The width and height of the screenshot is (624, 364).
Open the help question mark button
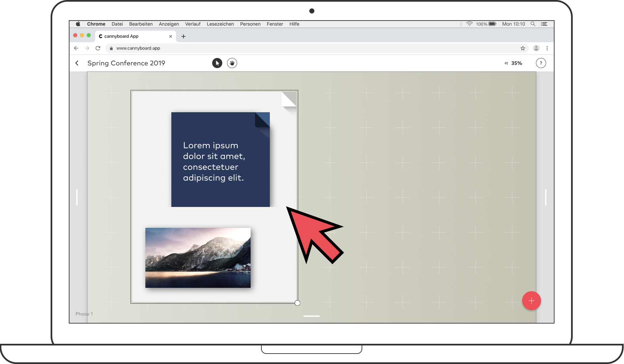coord(541,63)
